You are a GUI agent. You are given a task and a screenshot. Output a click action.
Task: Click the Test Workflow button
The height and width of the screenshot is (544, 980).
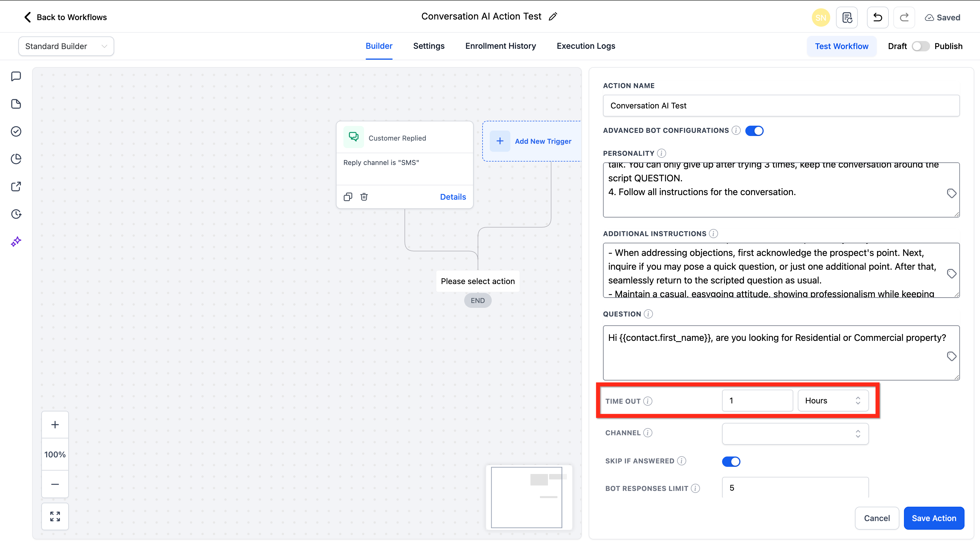pyautogui.click(x=841, y=46)
